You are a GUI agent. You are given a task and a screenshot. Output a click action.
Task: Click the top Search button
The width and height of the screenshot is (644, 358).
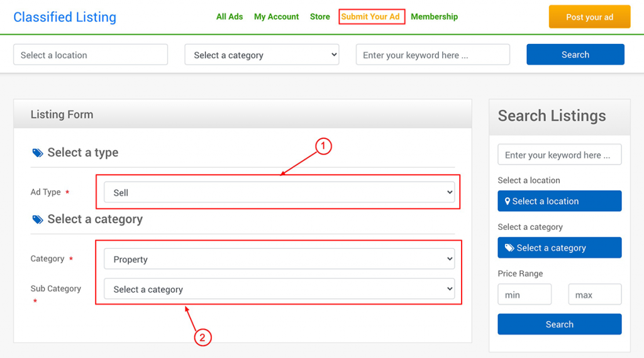click(x=575, y=55)
